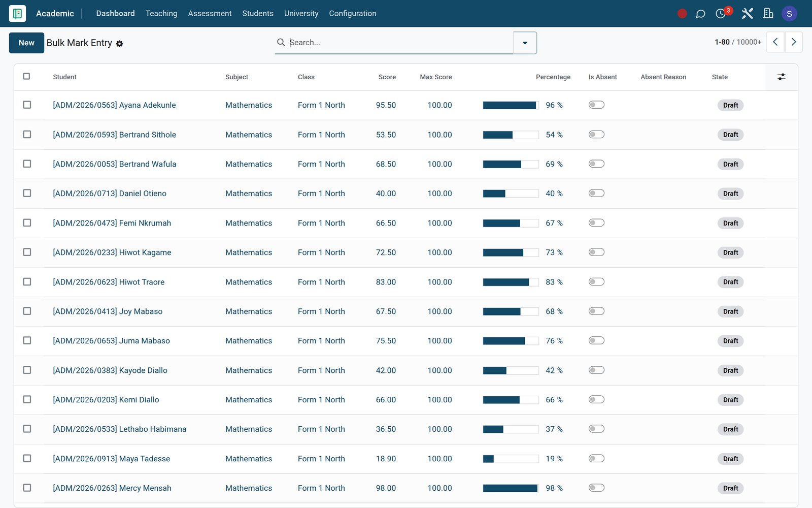Open the user avatar S menu
The height and width of the screenshot is (508, 812).
pyautogui.click(x=789, y=14)
